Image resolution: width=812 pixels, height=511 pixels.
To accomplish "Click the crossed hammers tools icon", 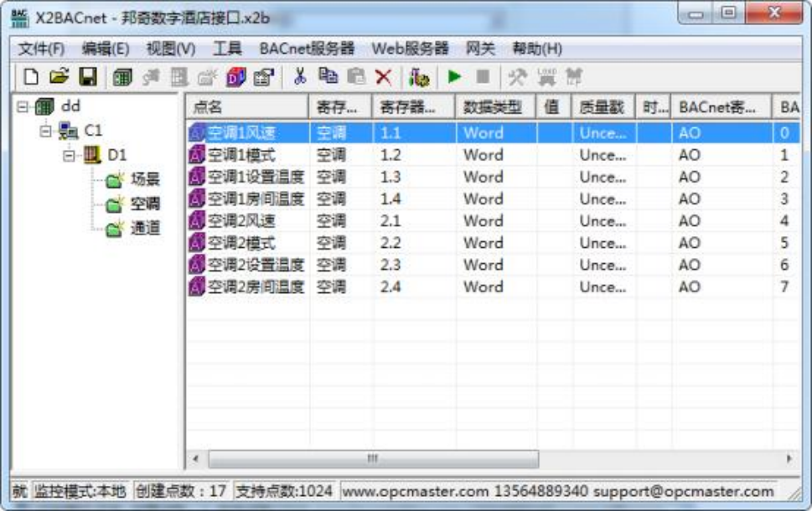I will tap(517, 78).
